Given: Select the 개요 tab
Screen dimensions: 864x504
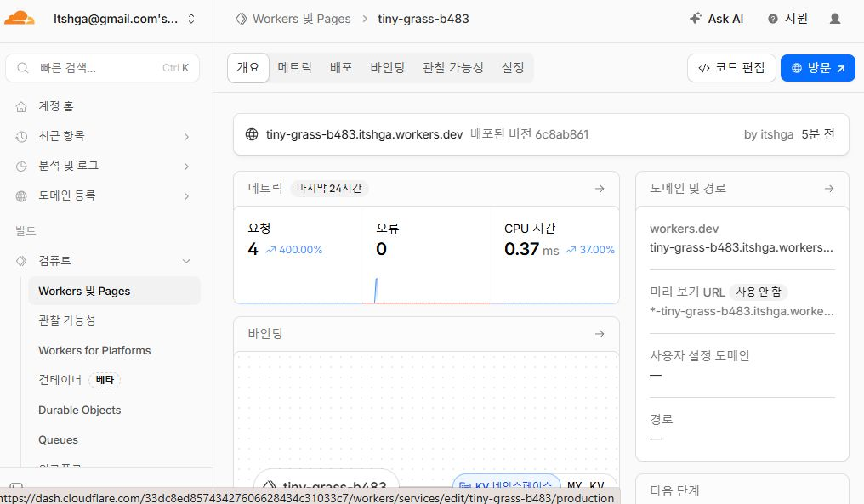Looking at the screenshot, I should [x=248, y=68].
